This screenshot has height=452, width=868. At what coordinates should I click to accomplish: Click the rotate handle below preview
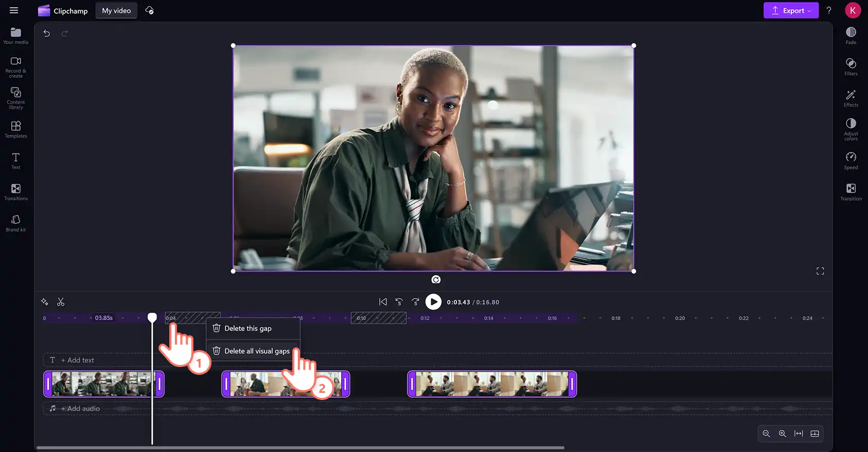coord(436,280)
